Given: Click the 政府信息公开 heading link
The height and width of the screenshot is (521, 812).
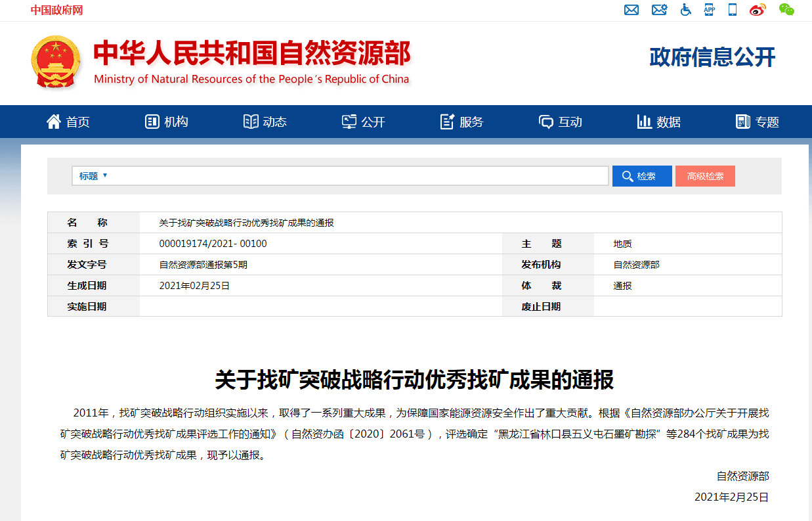Looking at the screenshot, I should point(712,58).
